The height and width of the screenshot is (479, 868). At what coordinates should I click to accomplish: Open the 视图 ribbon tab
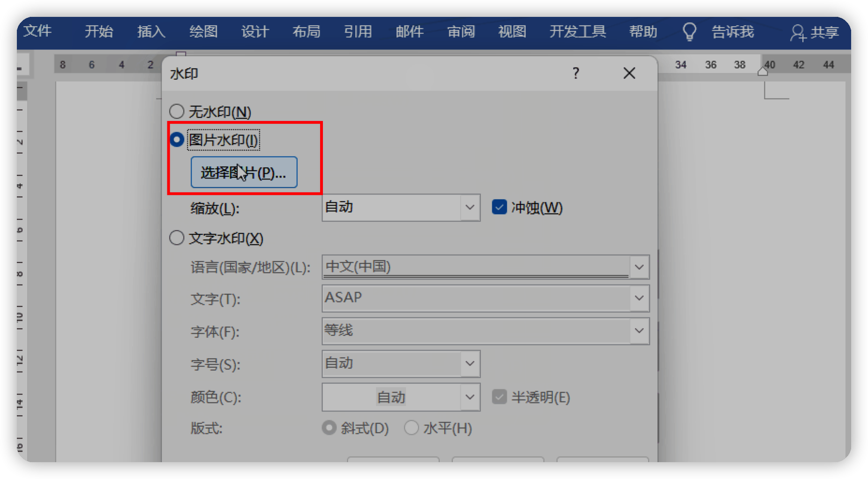(x=512, y=31)
